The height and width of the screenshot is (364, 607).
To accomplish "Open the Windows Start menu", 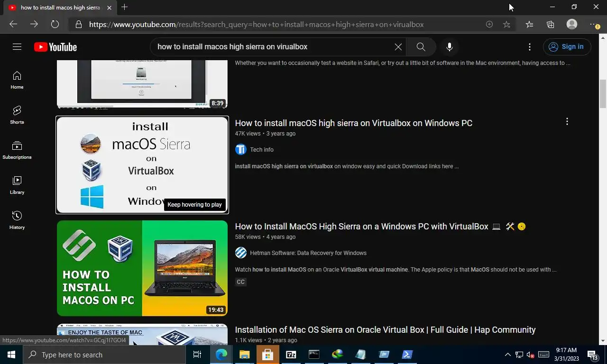I will click(11, 355).
